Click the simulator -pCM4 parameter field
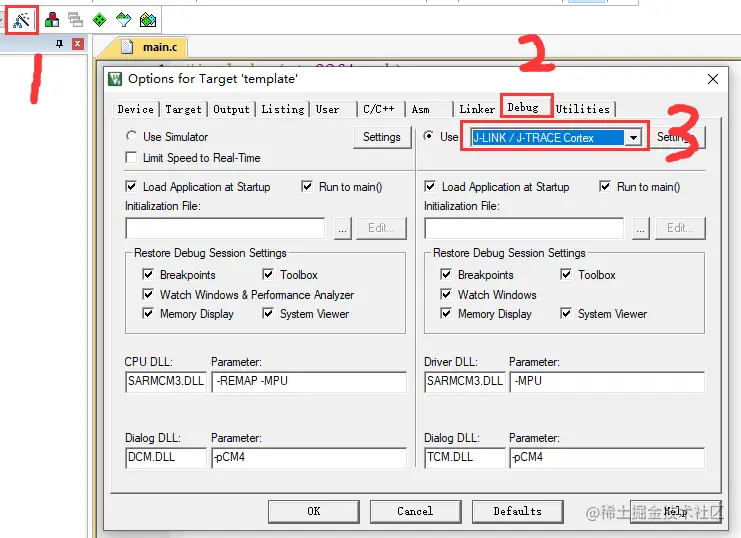 pos(309,458)
